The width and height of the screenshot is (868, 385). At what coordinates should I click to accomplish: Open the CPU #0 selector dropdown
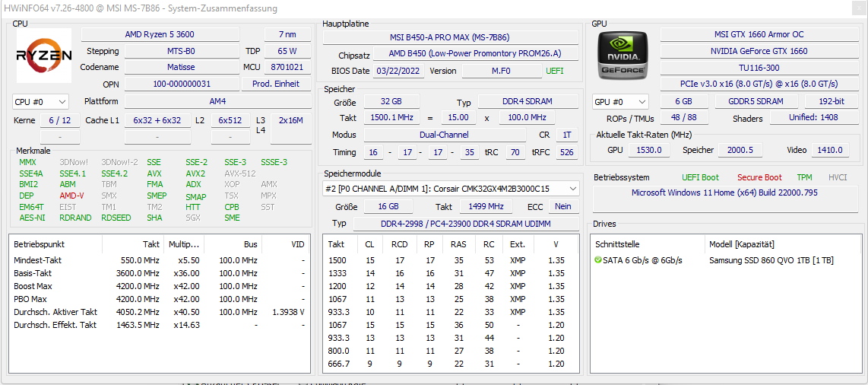(40, 102)
